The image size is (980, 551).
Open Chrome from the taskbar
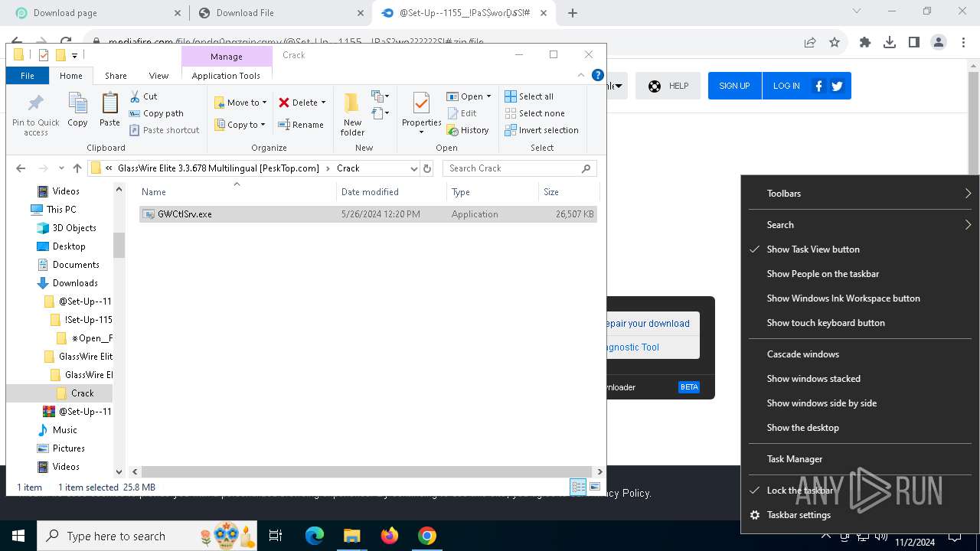427,536
